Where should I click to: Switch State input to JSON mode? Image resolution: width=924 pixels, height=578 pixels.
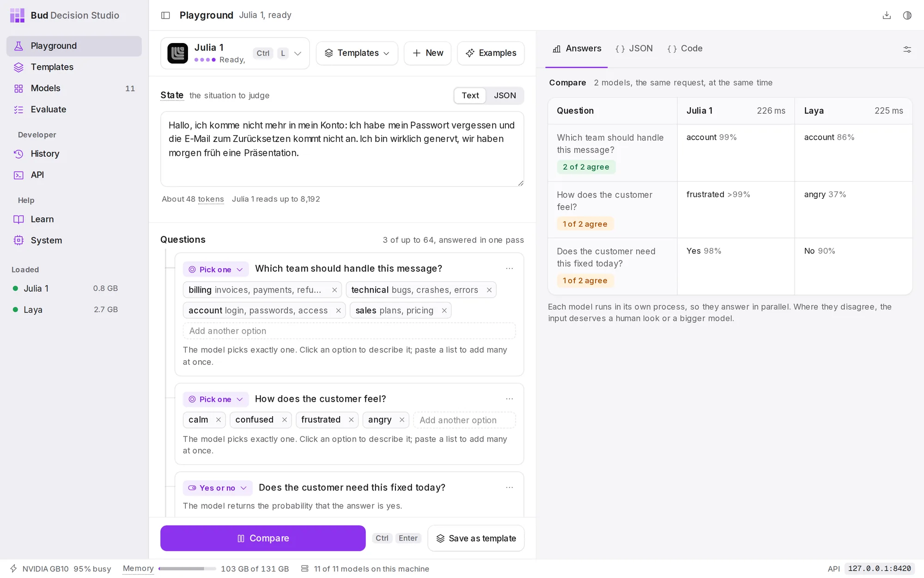(505, 96)
